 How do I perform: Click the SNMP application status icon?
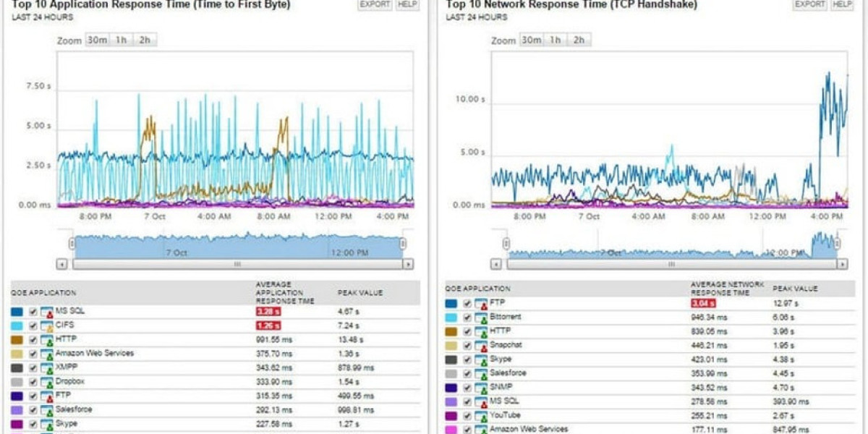tap(481, 388)
